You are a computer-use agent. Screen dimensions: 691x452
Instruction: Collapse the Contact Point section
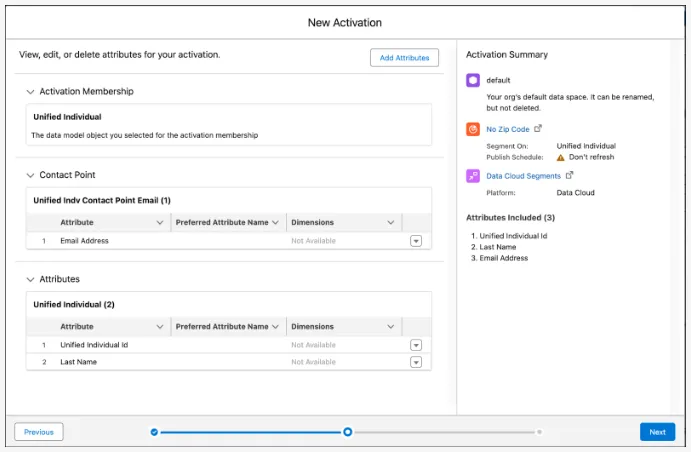(30, 175)
